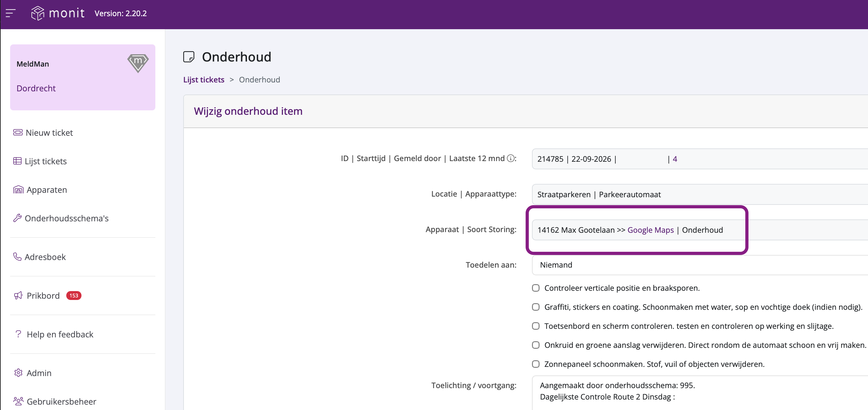Open Admin menu item
The image size is (868, 410).
[39, 373]
